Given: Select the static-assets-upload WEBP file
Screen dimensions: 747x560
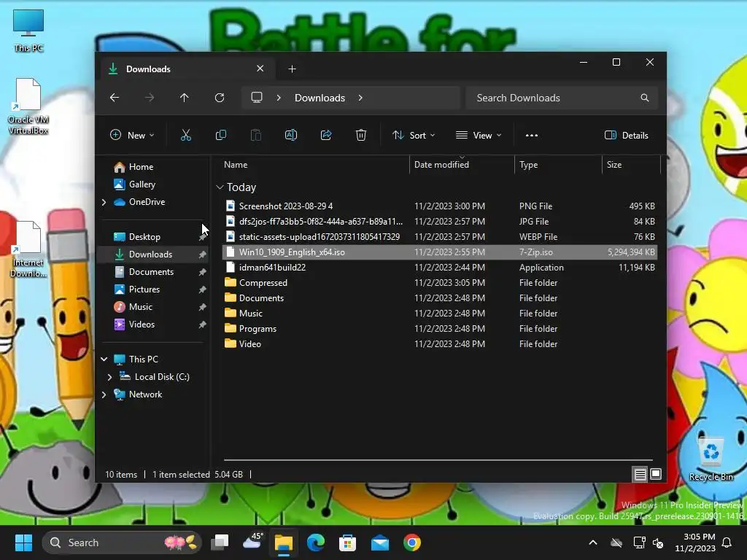Looking at the screenshot, I should click(x=440, y=237).
